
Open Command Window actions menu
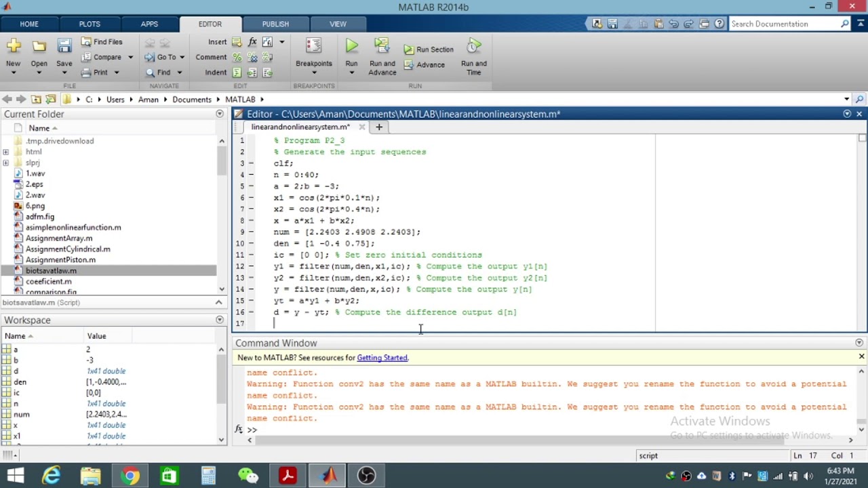click(x=859, y=343)
